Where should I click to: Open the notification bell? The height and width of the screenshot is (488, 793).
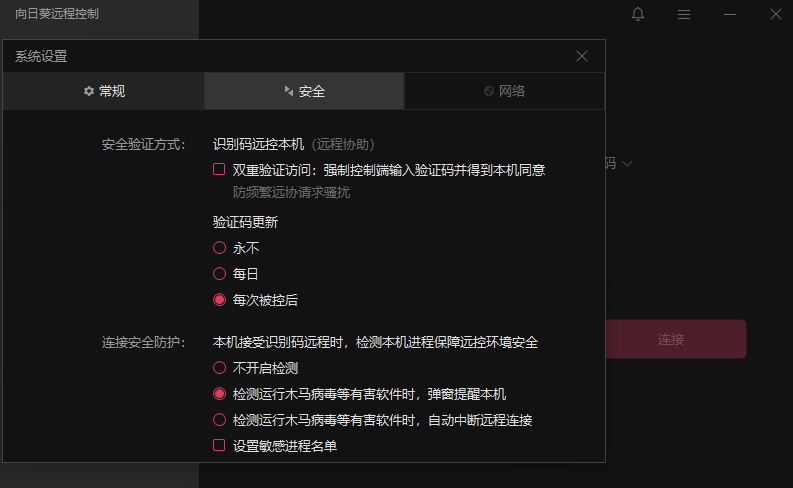(x=638, y=14)
